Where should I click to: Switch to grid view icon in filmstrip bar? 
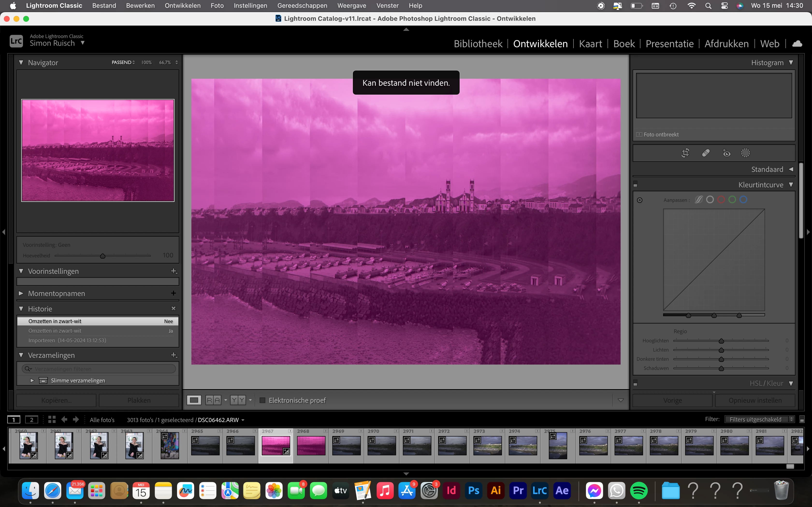[52, 420]
